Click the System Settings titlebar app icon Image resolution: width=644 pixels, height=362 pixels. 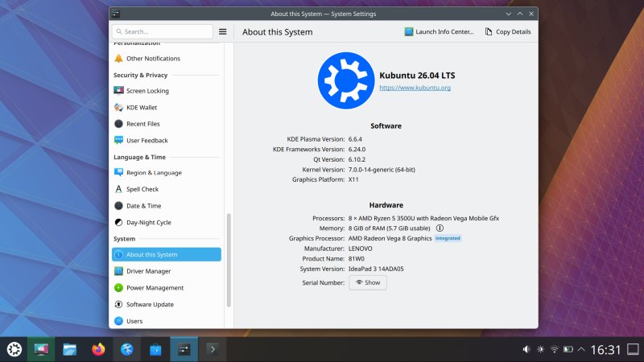click(116, 14)
